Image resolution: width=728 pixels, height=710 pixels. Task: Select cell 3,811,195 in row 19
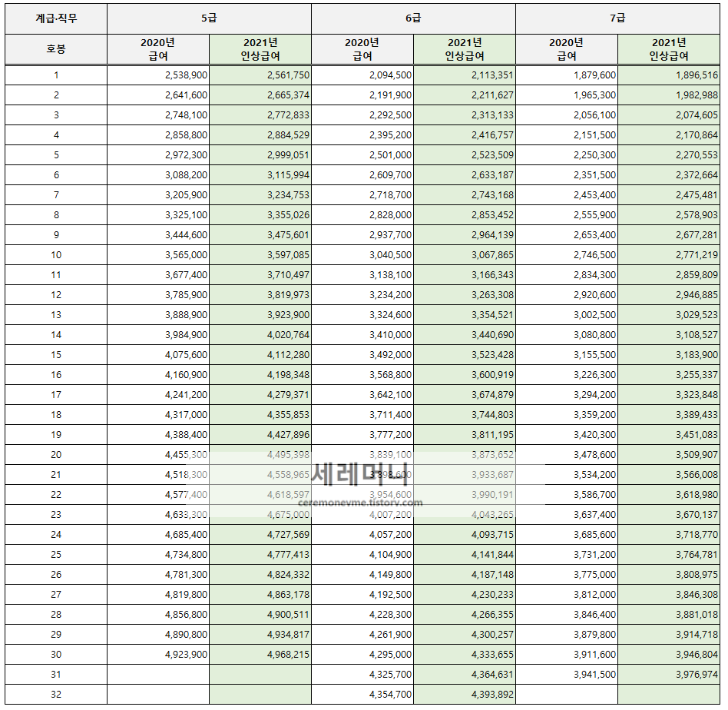465,435
